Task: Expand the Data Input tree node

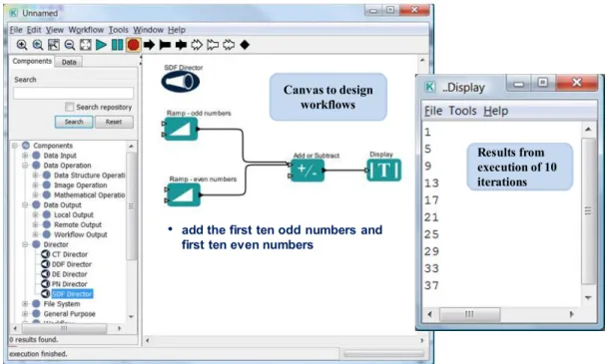Action: pos(25,156)
